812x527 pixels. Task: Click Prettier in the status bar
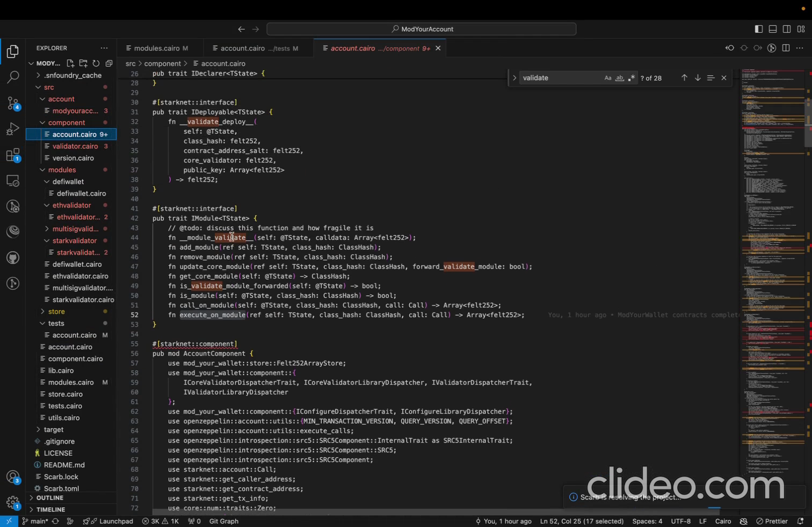pos(772,521)
